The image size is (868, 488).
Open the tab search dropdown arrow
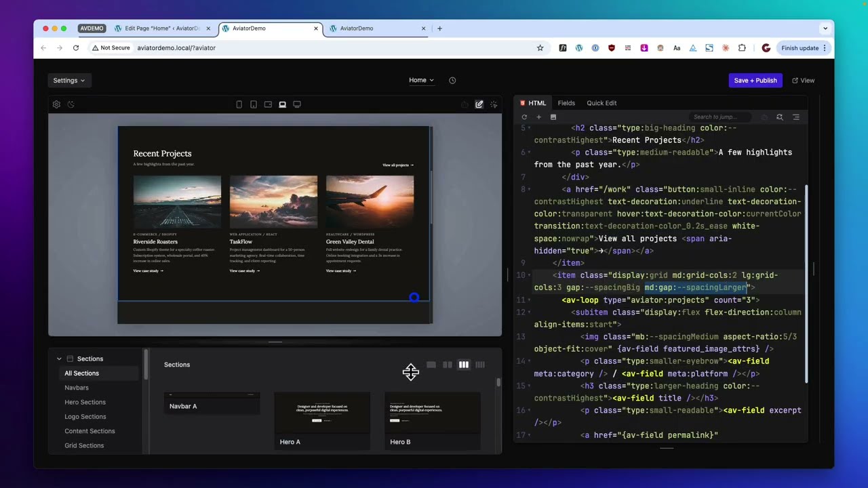(x=825, y=28)
